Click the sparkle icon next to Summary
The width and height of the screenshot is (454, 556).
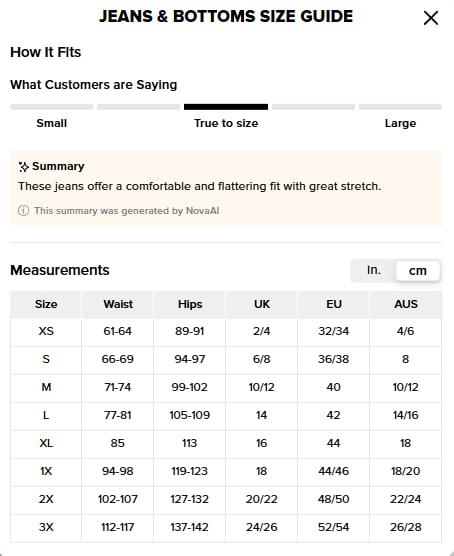tap(23, 167)
